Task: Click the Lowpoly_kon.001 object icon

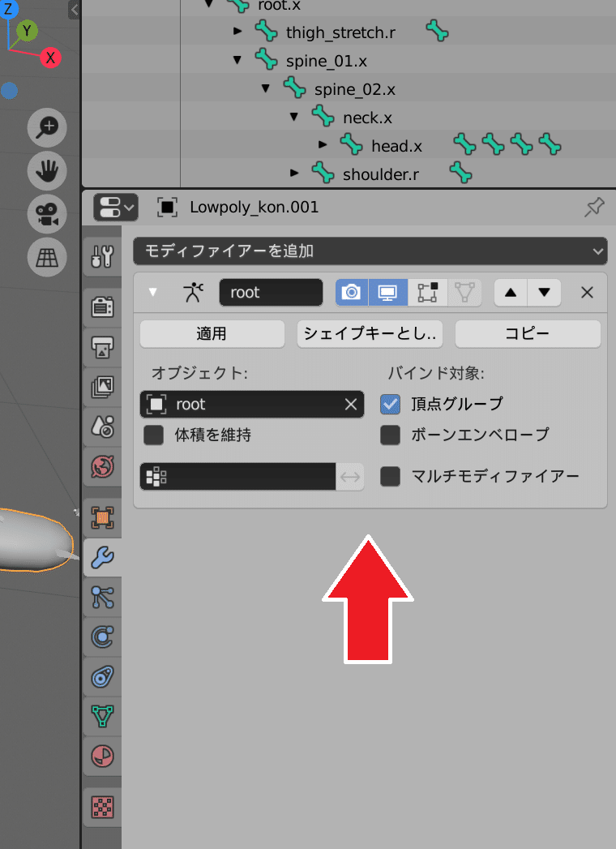Action: (167, 207)
